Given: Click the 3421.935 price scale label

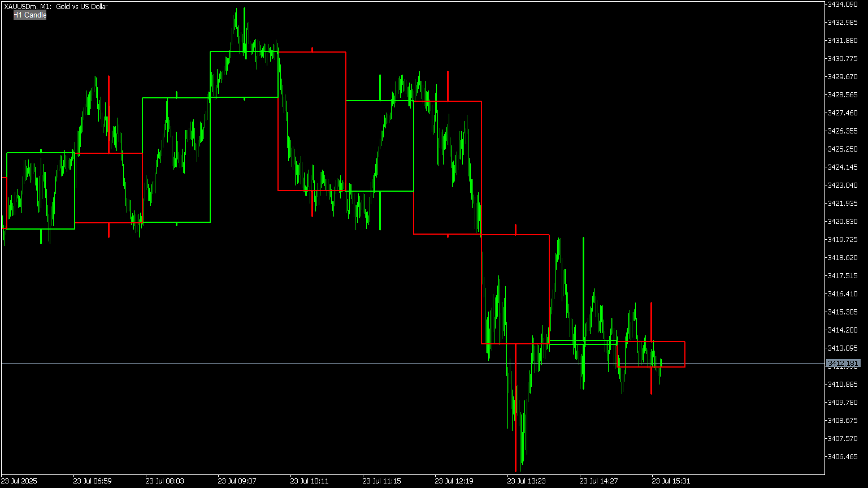Looking at the screenshot, I should 843,204.
